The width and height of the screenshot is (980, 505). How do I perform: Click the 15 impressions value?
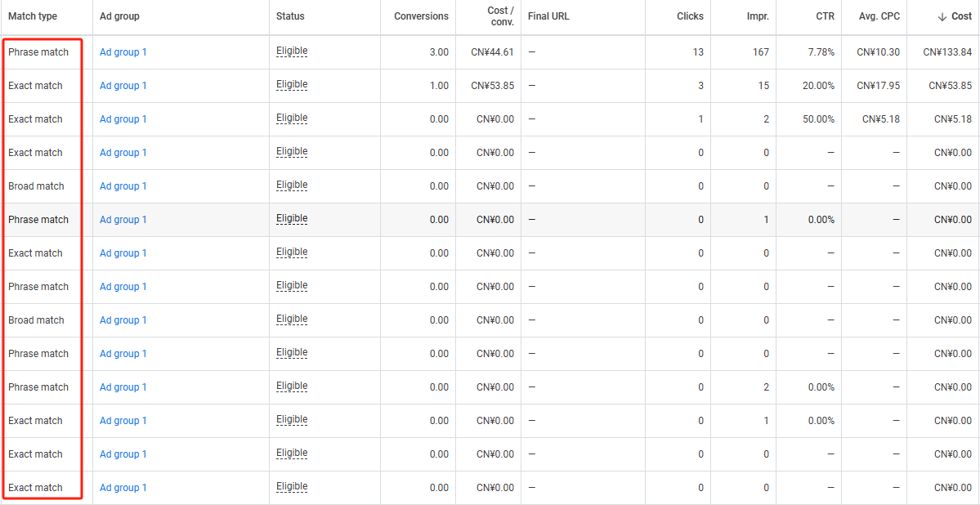(763, 86)
